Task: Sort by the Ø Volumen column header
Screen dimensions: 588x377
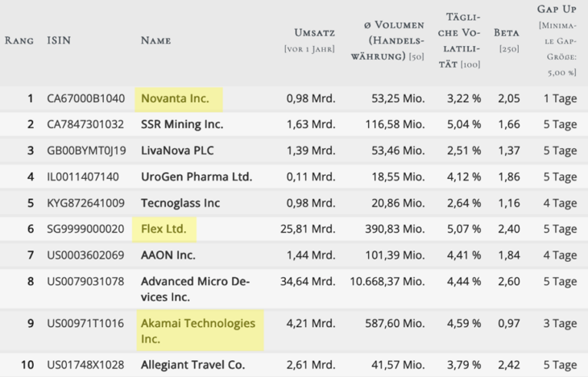Action: tap(387, 40)
